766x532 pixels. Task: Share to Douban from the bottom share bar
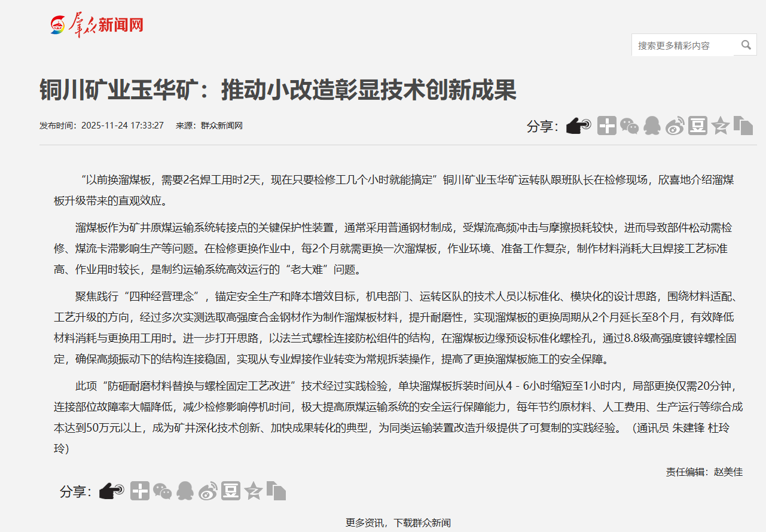(x=230, y=491)
